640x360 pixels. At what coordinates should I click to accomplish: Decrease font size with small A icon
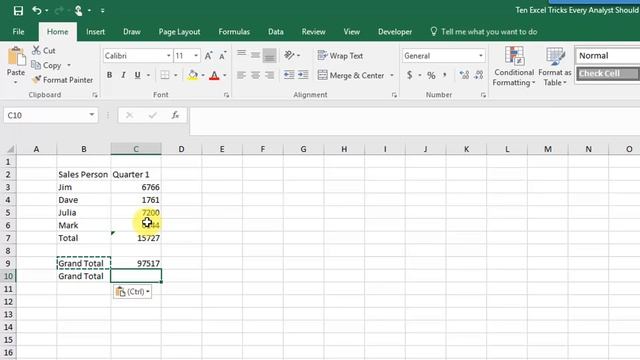click(222, 56)
